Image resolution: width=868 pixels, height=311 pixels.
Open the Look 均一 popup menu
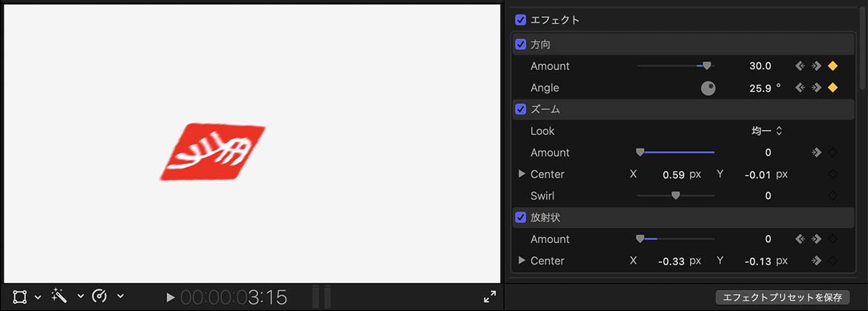pyautogui.click(x=767, y=131)
